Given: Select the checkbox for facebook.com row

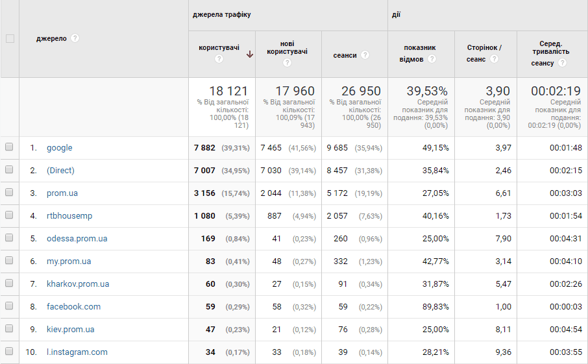Looking at the screenshot, I should coord(9,306).
